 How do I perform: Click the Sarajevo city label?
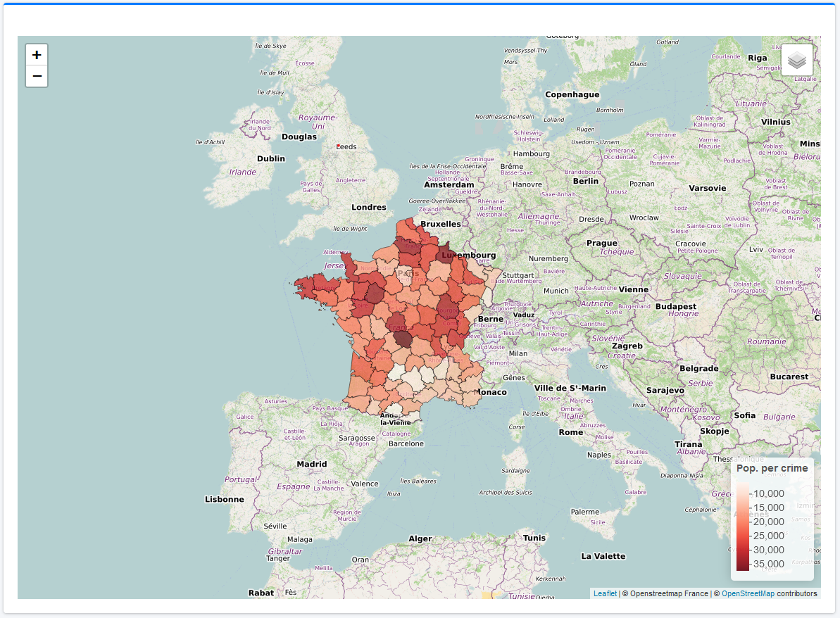click(665, 391)
